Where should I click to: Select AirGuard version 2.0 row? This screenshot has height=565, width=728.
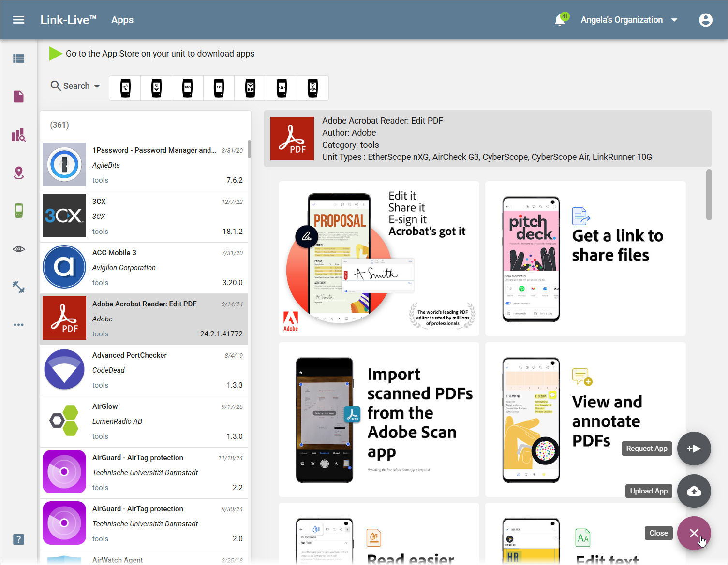pos(144,524)
